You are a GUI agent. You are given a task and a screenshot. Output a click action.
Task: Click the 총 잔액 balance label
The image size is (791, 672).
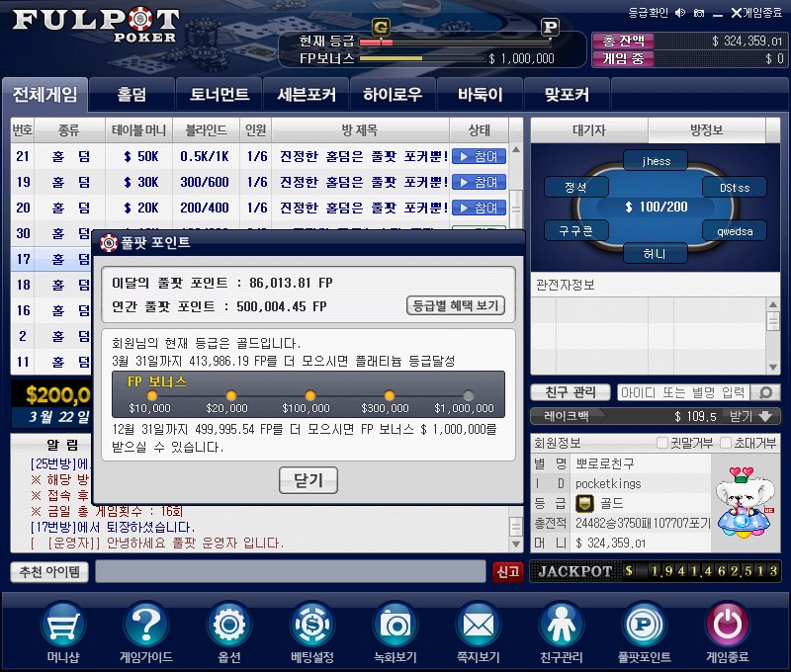[x=623, y=41]
